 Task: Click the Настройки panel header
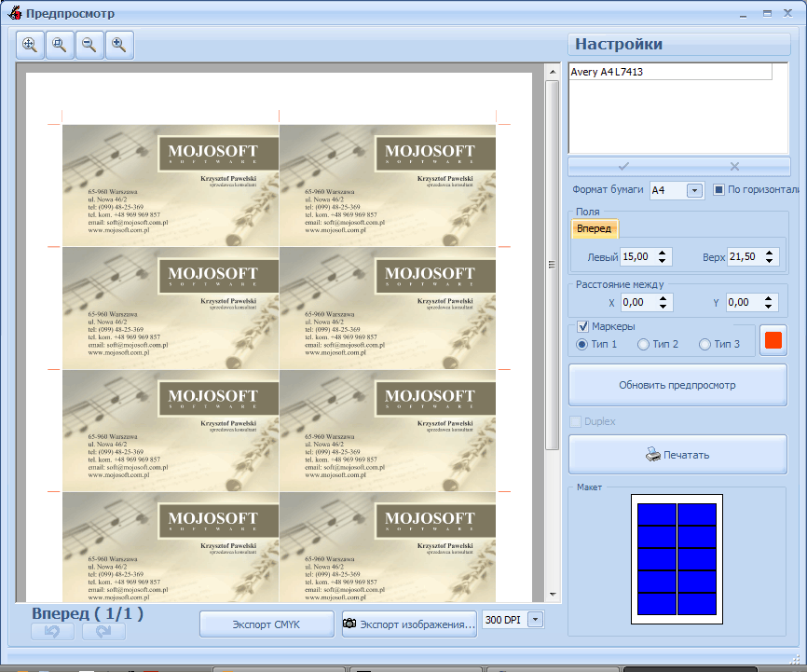[679, 45]
